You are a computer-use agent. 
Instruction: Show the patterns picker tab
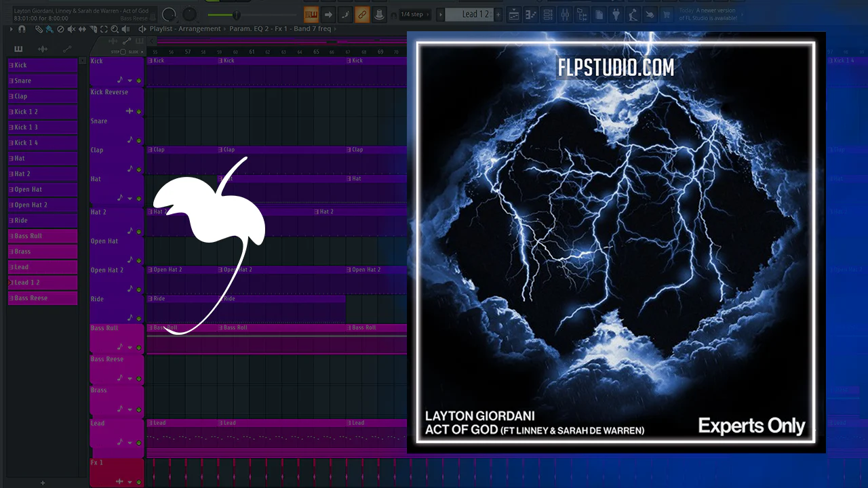click(x=18, y=49)
